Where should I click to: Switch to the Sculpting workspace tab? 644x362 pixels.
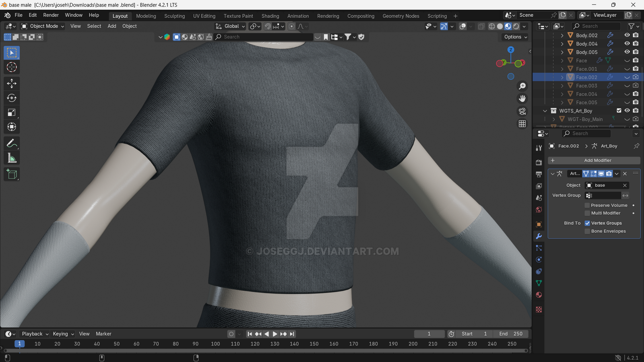[174, 16]
